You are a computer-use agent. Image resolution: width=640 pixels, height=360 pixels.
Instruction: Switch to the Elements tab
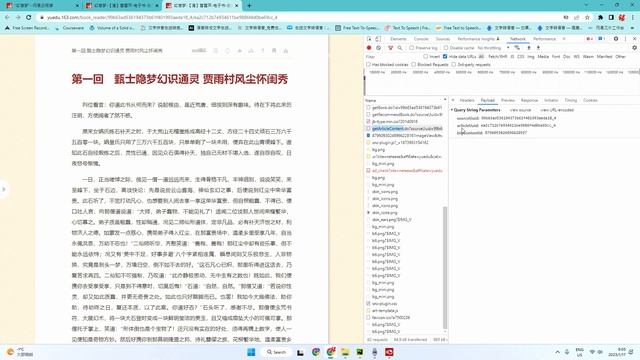(398, 39)
